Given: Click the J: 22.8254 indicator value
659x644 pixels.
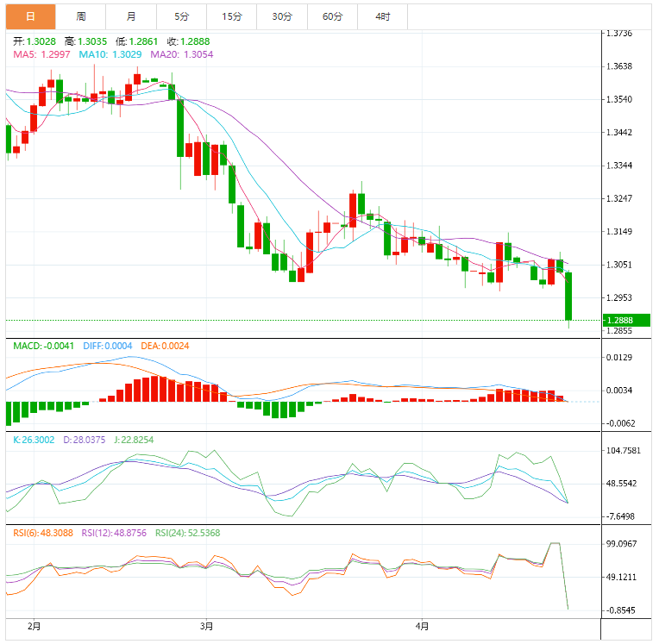Looking at the screenshot, I should [134, 440].
